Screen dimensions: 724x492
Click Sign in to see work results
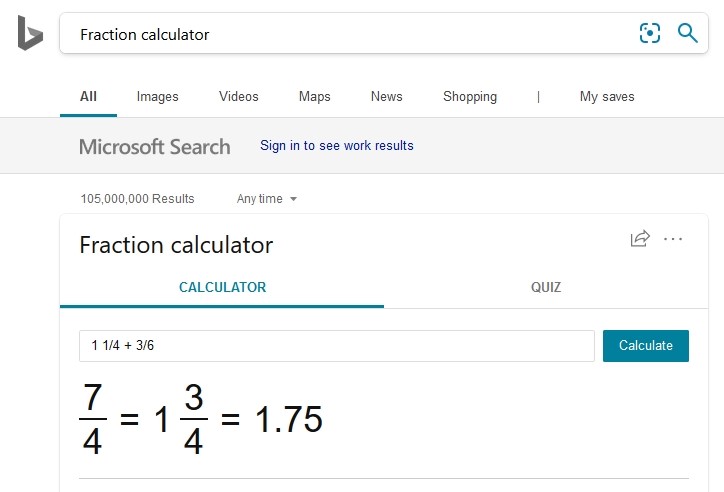point(336,146)
